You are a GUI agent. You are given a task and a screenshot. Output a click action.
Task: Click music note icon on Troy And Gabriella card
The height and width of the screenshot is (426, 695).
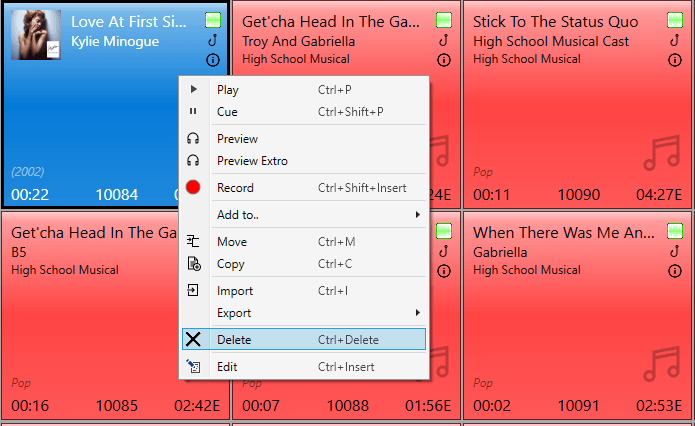(x=444, y=40)
